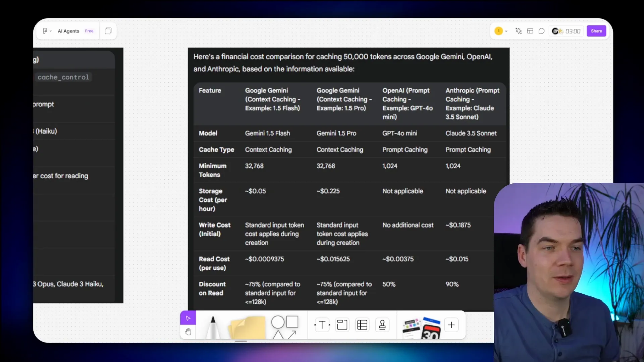The width and height of the screenshot is (644, 362).
Task: Click the 'Feature' column header
Action: tap(210, 90)
